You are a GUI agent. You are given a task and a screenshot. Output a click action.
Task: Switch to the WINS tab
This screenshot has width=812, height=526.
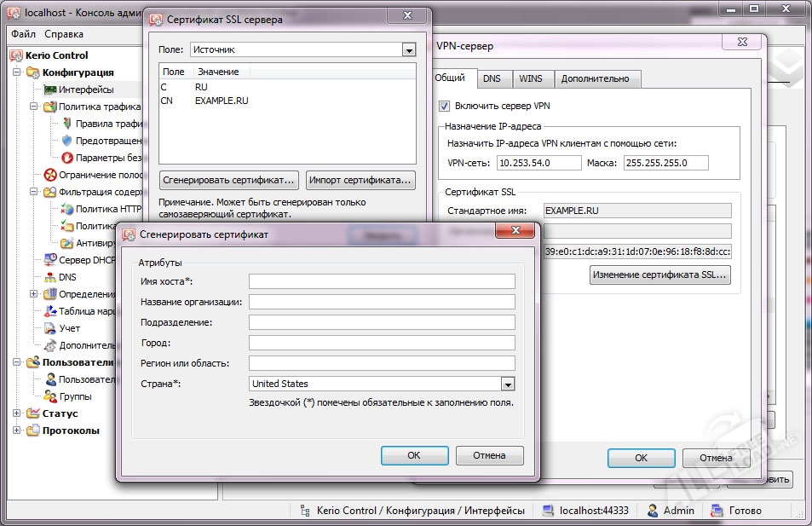[x=530, y=78]
